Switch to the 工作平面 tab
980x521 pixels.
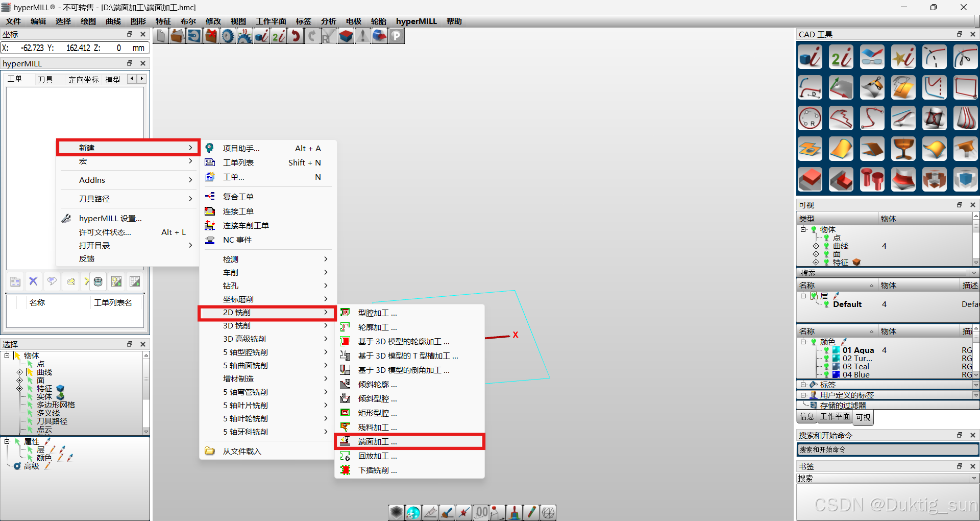(835, 416)
